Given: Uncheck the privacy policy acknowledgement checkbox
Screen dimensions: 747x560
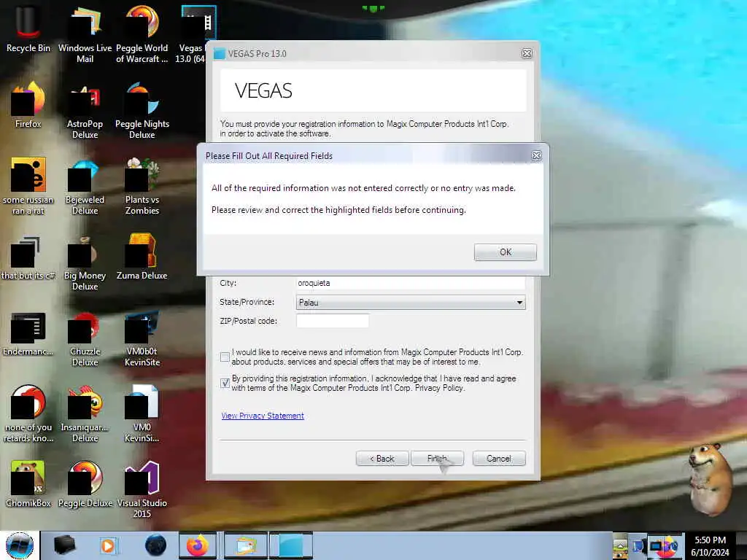Looking at the screenshot, I should (225, 383).
